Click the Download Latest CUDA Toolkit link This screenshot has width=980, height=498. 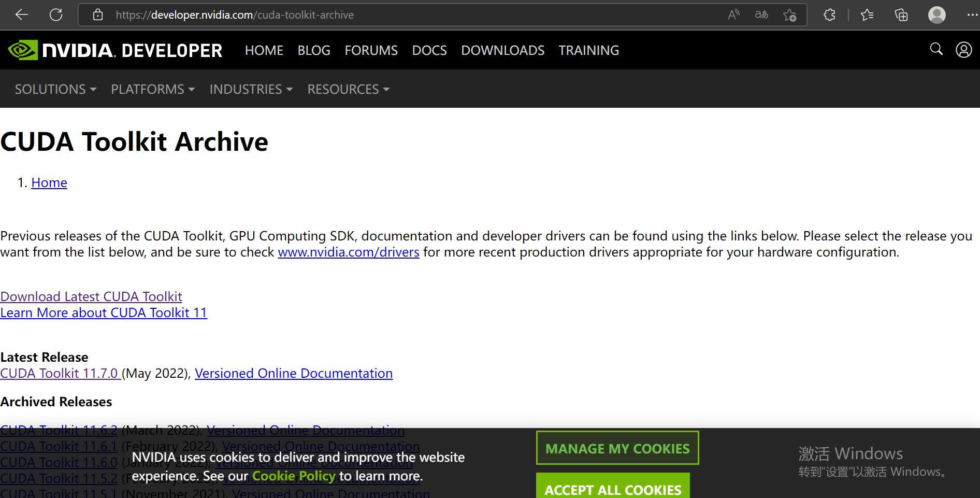click(x=91, y=296)
